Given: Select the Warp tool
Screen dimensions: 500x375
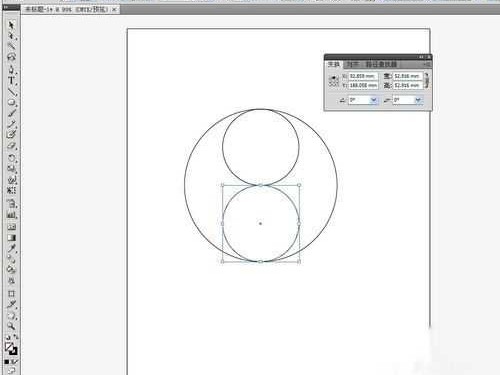Looking at the screenshot, I should tap(11, 180).
